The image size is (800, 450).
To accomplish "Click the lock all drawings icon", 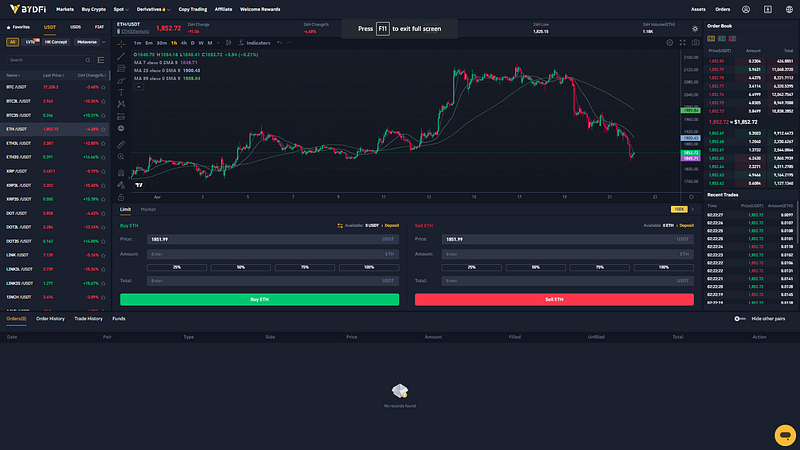I will click(x=121, y=197).
